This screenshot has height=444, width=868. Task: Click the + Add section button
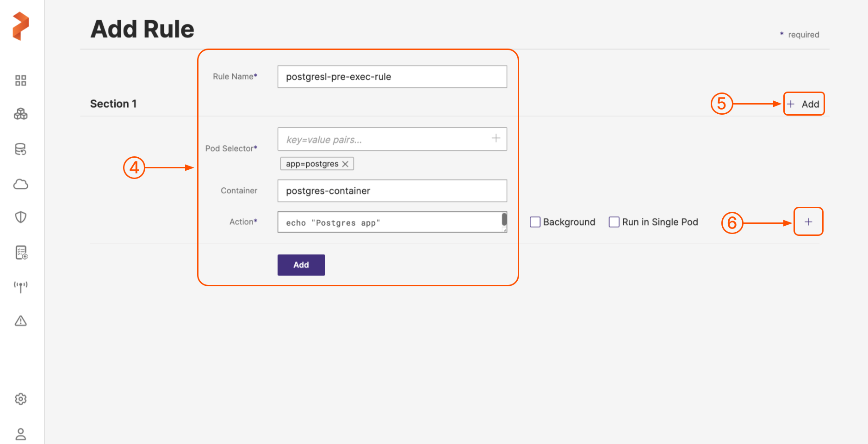(x=804, y=104)
